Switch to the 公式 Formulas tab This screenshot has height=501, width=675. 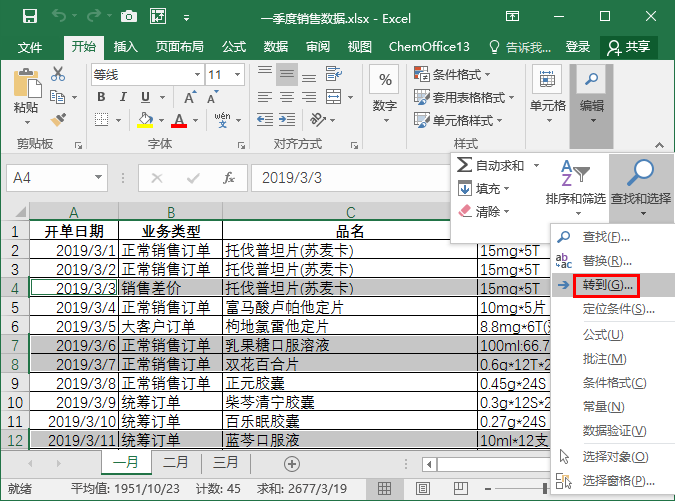coord(234,46)
